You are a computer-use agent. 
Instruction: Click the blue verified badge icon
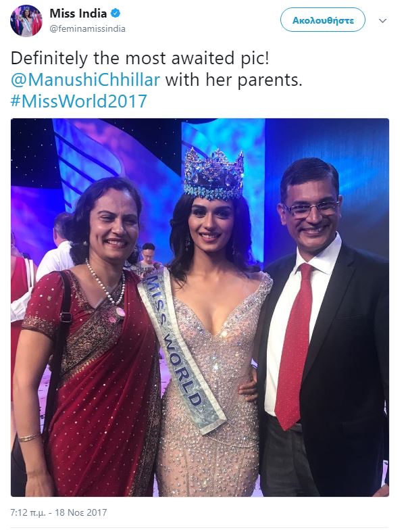coord(116,14)
